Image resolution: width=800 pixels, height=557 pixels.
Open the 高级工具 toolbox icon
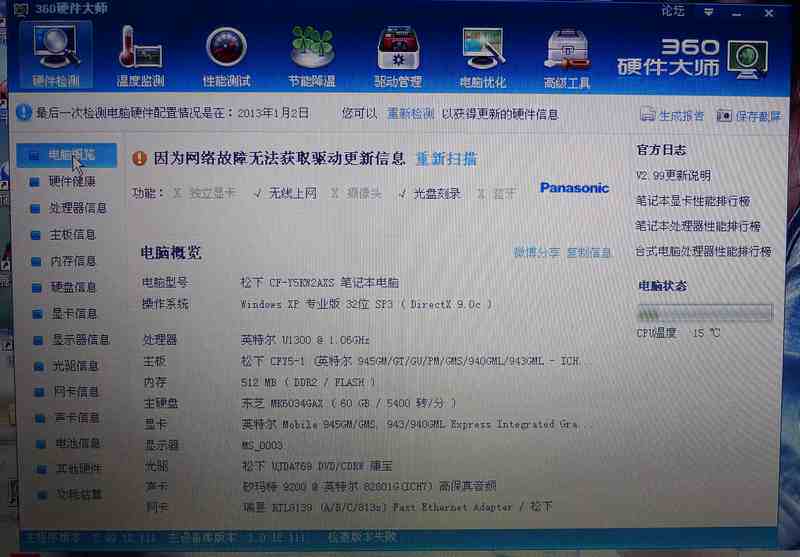(567, 50)
